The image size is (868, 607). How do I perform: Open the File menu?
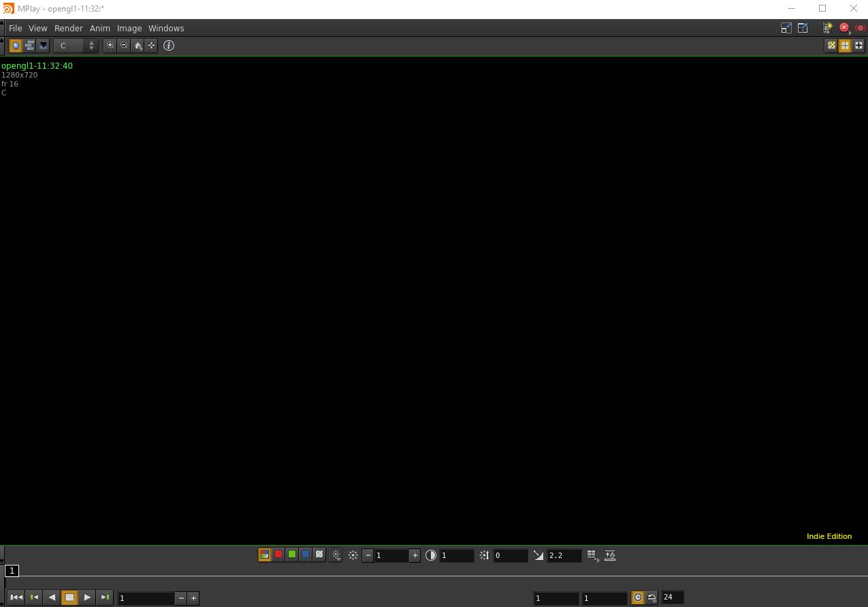pyautogui.click(x=15, y=28)
